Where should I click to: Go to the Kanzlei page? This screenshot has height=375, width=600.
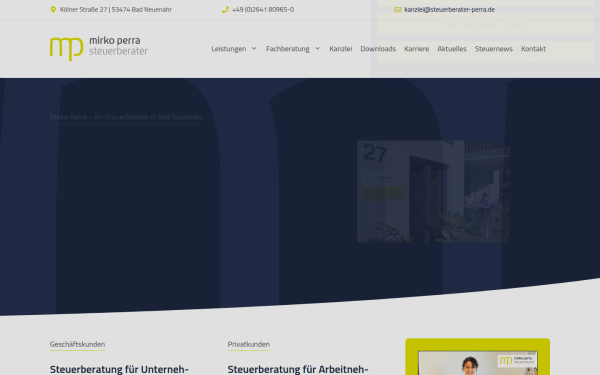[341, 49]
